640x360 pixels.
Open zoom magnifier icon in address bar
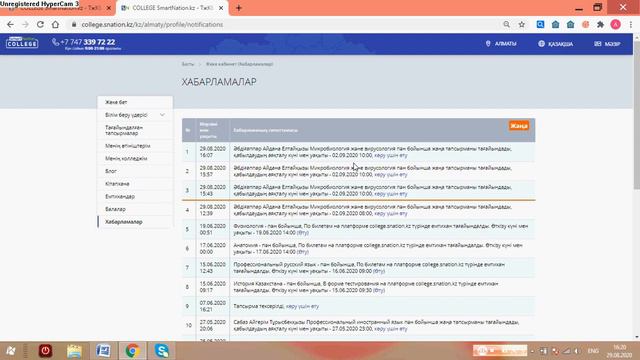(507, 24)
